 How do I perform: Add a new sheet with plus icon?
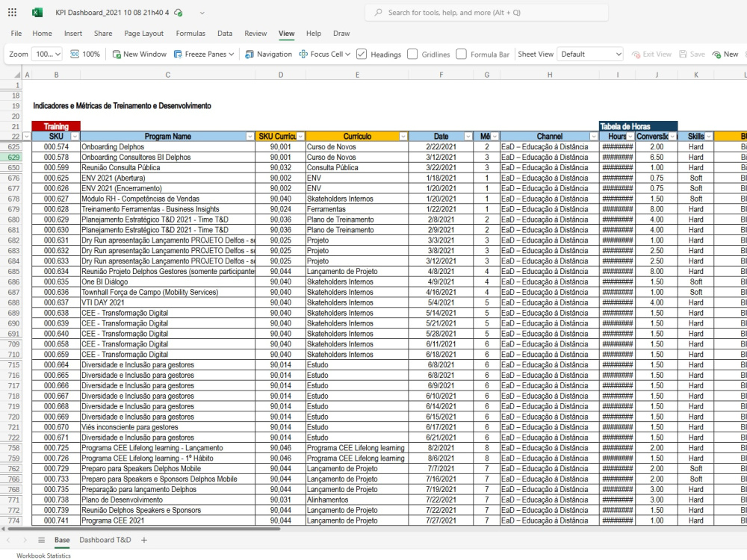pyautogui.click(x=144, y=540)
